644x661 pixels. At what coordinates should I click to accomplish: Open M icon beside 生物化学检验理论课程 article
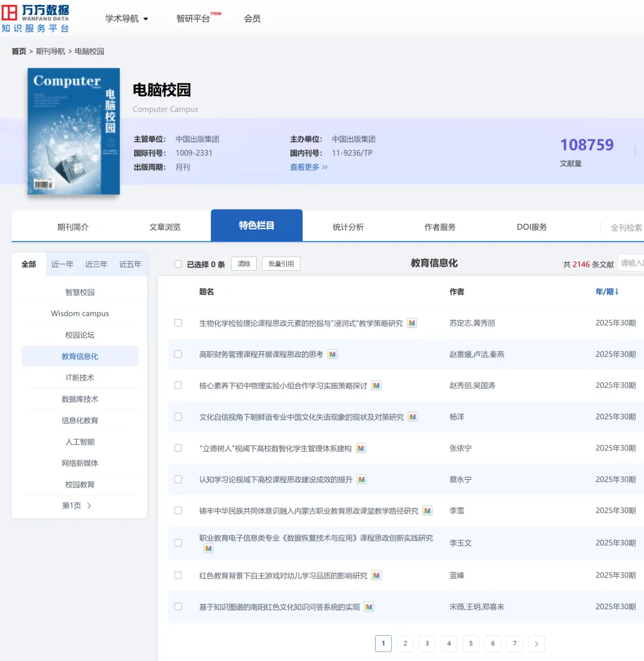point(412,323)
